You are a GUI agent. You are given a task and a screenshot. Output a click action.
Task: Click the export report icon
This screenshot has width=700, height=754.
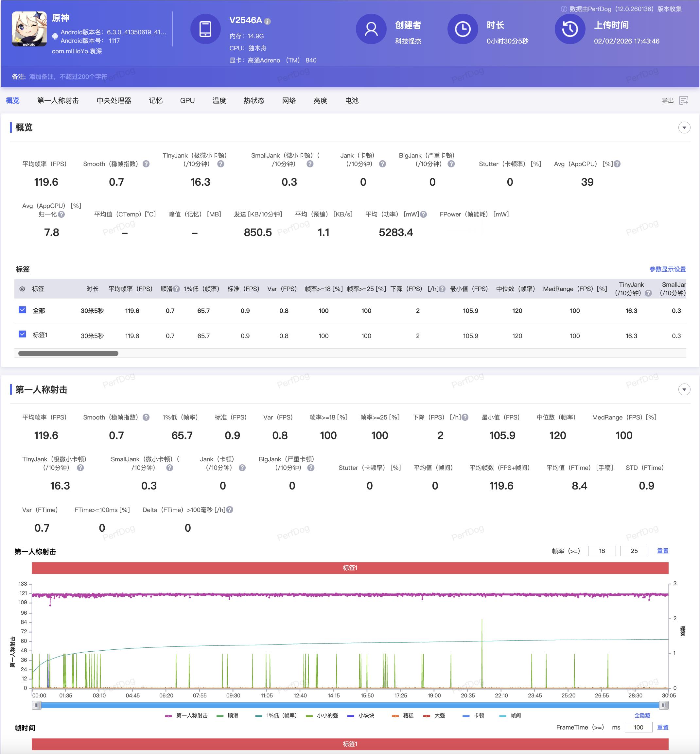(x=683, y=100)
